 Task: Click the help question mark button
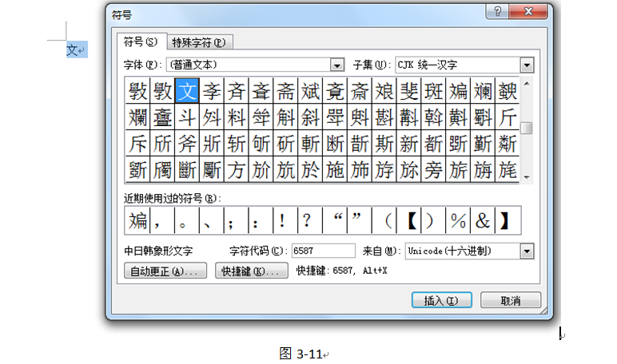(x=497, y=11)
